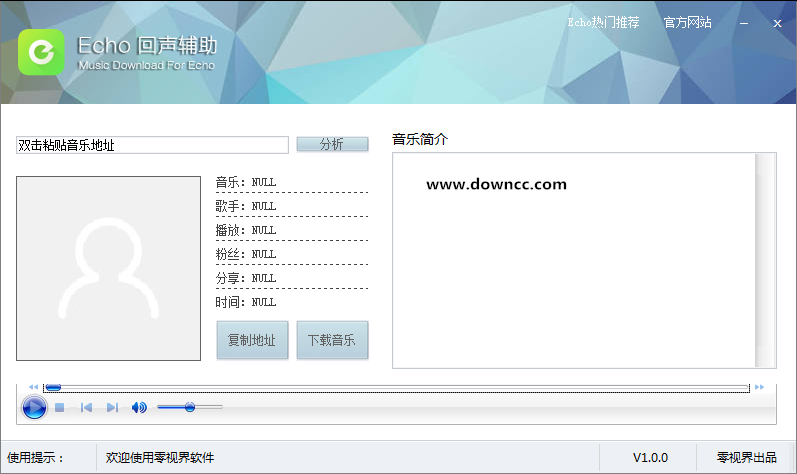The width and height of the screenshot is (797, 474).
Task: Stop playback with the square stop icon
Action: (59, 407)
